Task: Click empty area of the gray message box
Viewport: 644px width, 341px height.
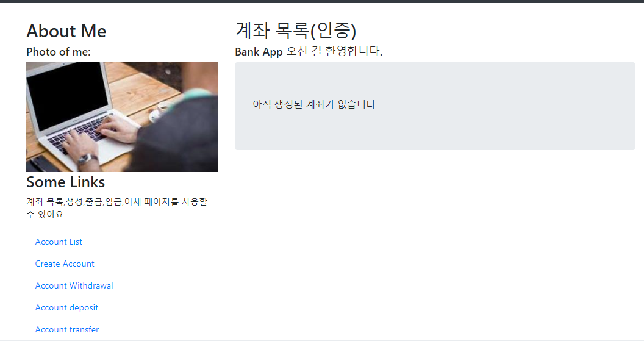Action: [x=493, y=123]
